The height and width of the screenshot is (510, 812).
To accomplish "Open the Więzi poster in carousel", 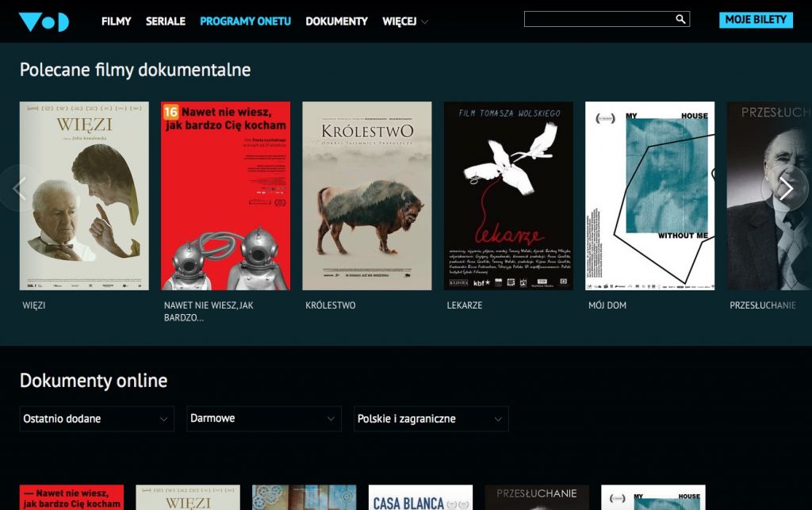I will (84, 196).
